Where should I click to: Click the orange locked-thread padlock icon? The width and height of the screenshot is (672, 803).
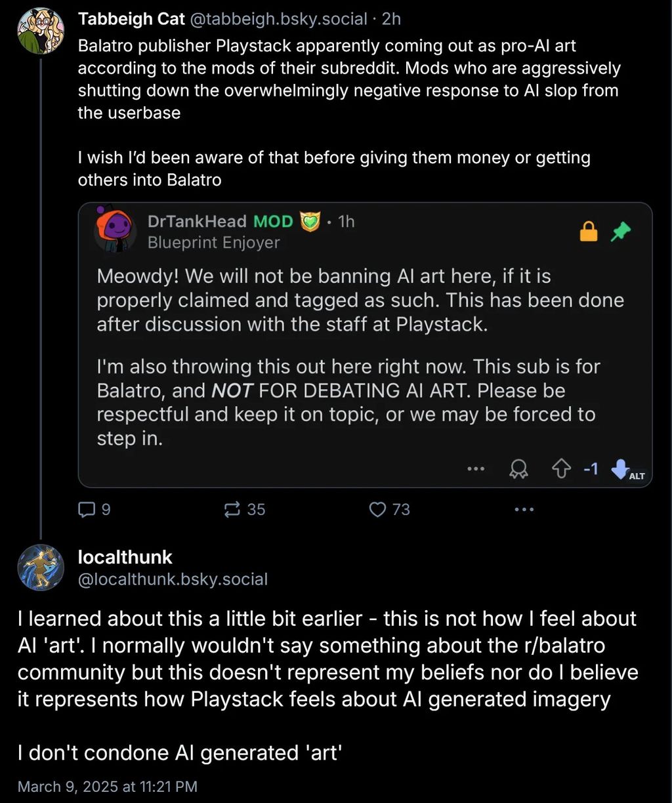pyautogui.click(x=589, y=232)
